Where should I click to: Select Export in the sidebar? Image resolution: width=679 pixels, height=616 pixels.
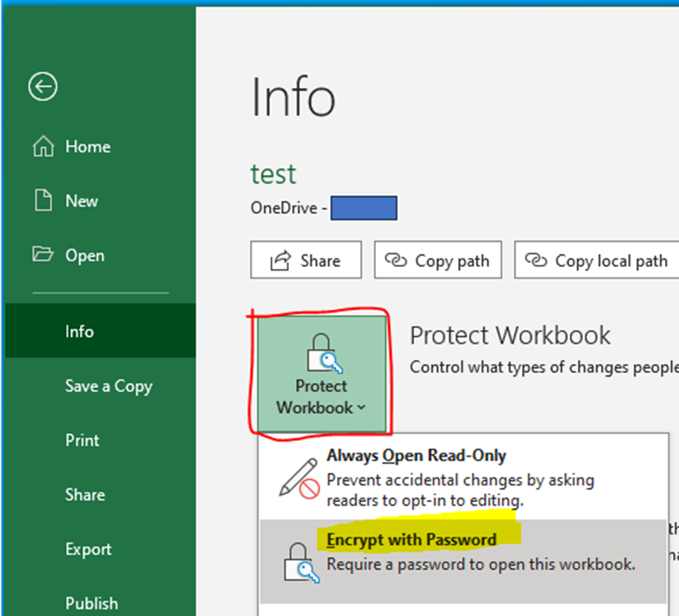pos(100,549)
